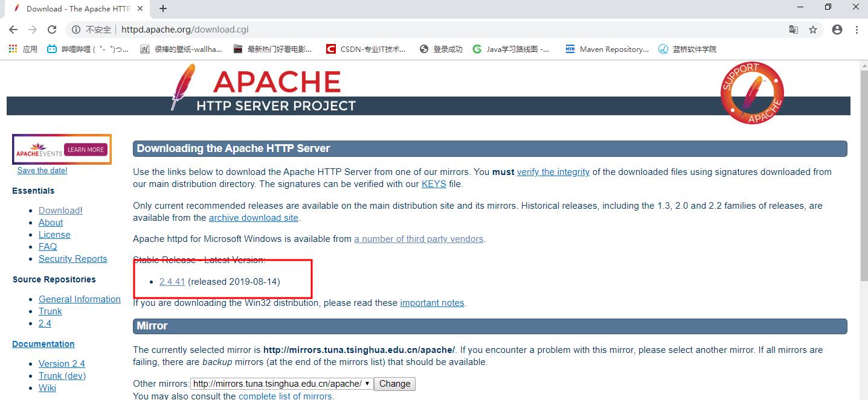
Task: Open the Maven Repository bookmark
Action: 607,49
